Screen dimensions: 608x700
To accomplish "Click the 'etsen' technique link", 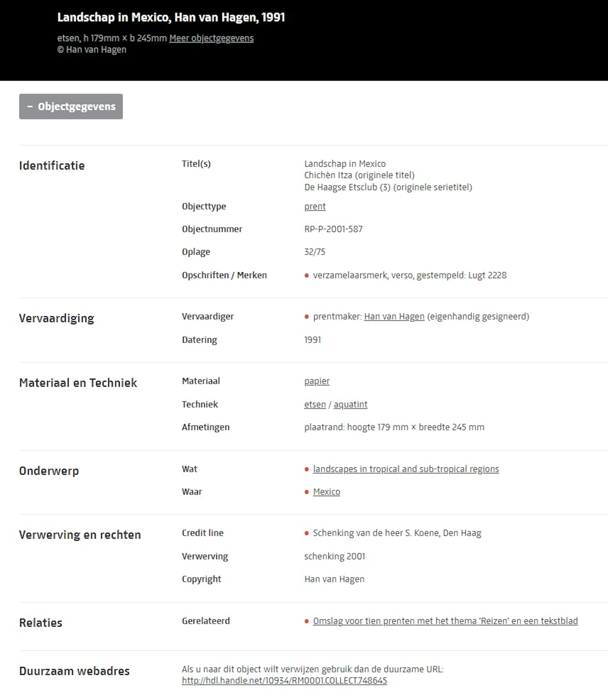I will pos(315,405).
